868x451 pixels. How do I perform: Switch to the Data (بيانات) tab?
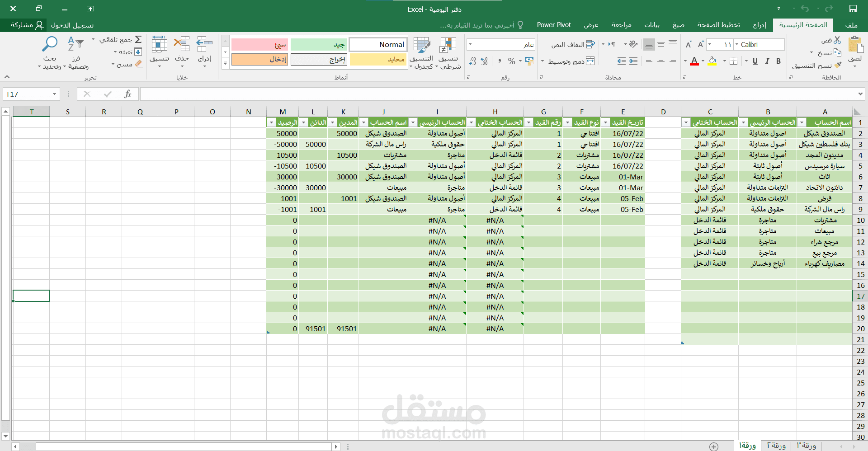[652, 25]
